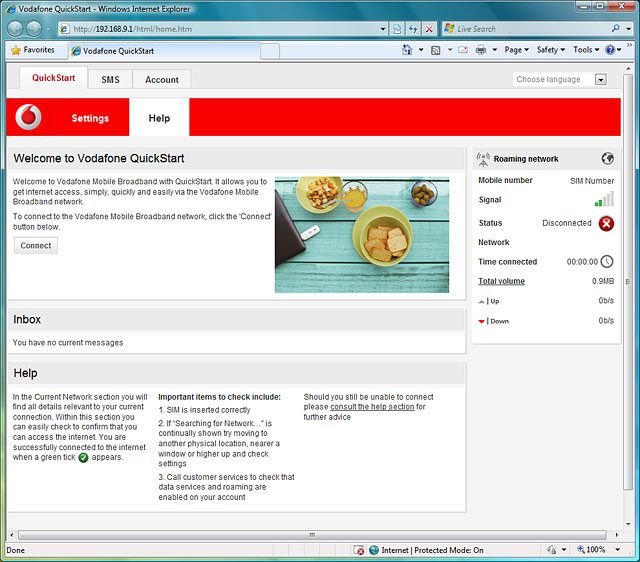Follow the 'consult the help section' link

(372, 407)
